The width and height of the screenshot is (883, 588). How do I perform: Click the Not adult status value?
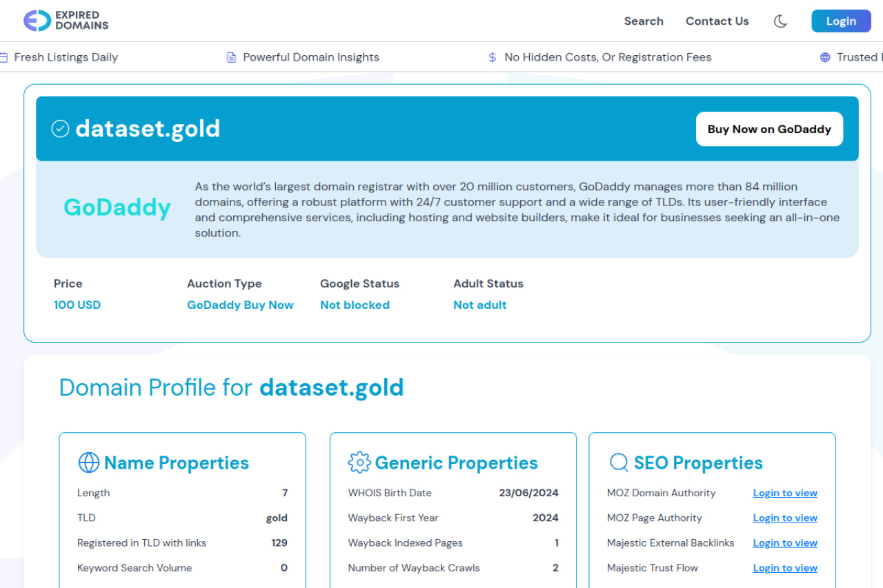(x=480, y=305)
